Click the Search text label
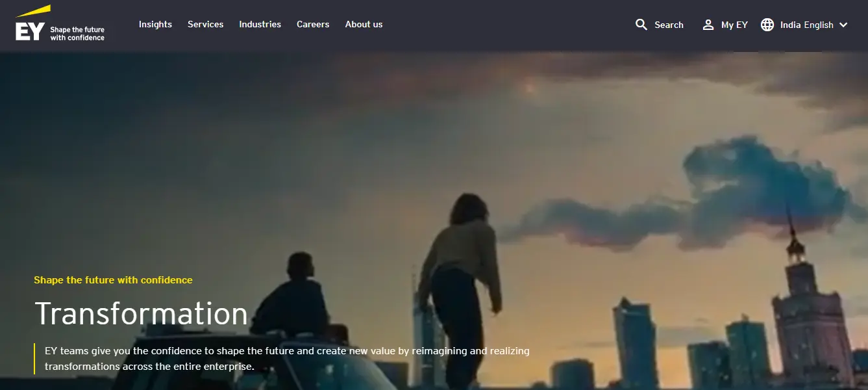This screenshot has width=868, height=390. [x=669, y=25]
